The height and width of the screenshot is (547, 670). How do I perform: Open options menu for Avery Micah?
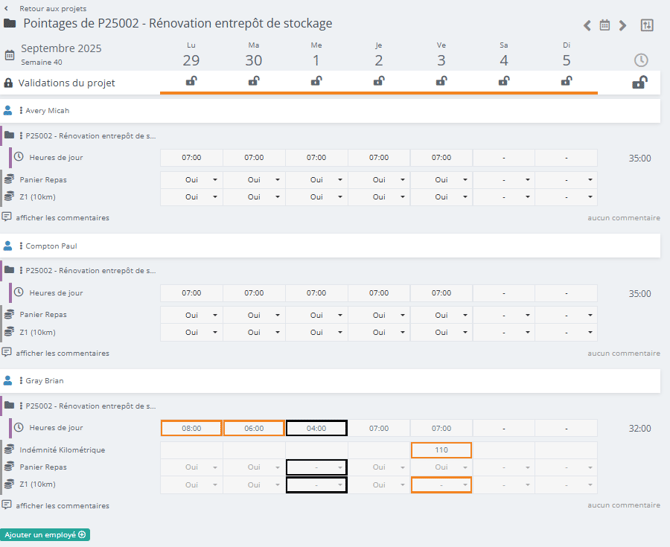[21, 111]
